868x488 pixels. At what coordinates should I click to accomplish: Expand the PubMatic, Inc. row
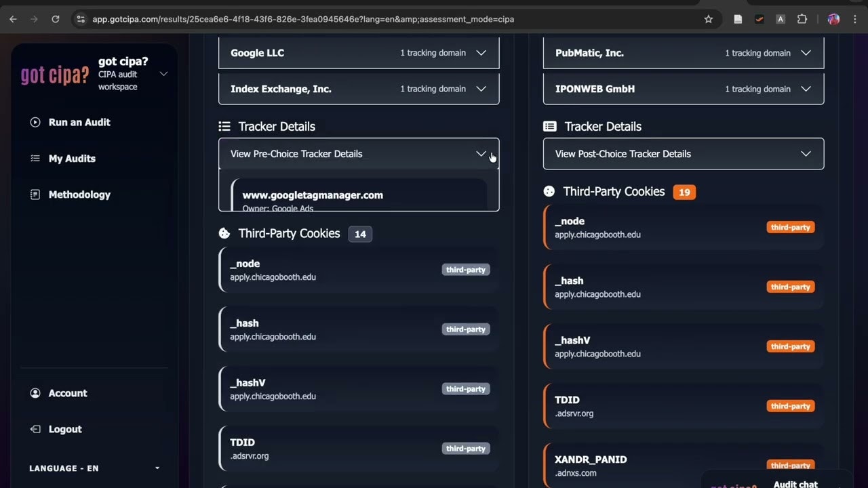click(684, 53)
